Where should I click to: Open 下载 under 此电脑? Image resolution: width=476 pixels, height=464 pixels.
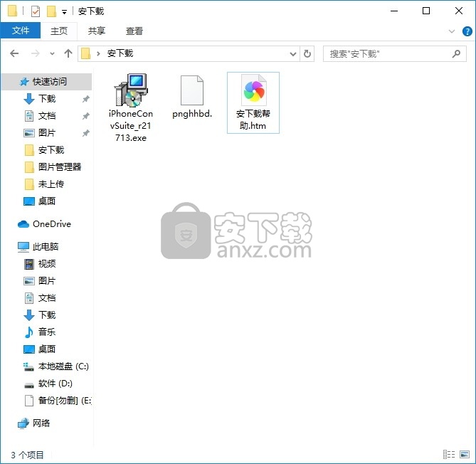[46, 315]
